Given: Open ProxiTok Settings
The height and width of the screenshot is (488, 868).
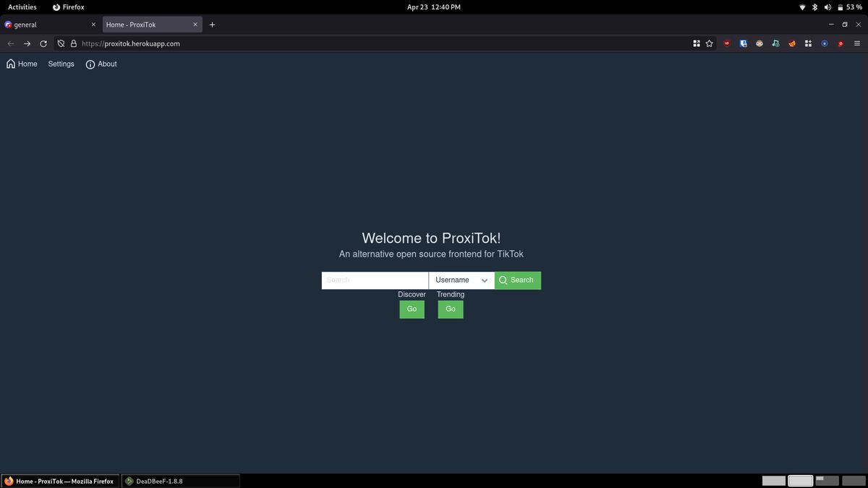Looking at the screenshot, I should [61, 64].
